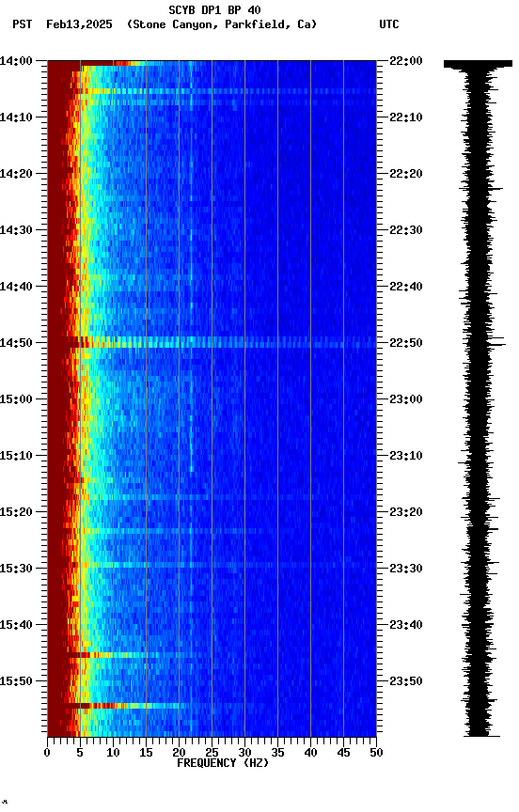
Task: Click the '23:30' UTC time label
Action: tap(406, 570)
